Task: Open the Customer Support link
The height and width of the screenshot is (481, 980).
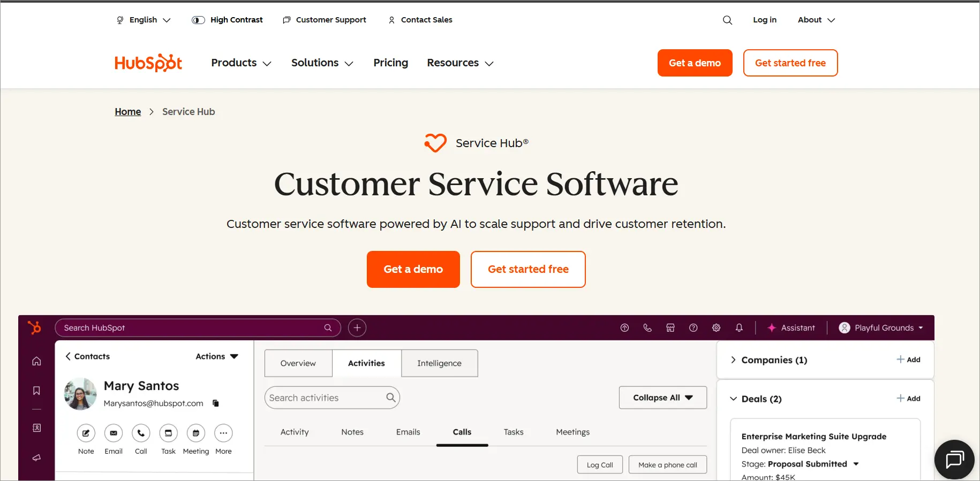Action: click(325, 20)
